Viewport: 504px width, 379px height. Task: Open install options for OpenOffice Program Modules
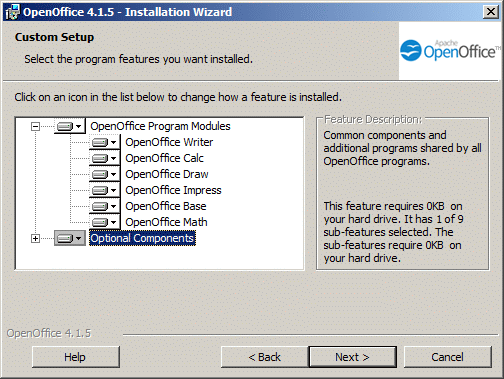click(70, 126)
